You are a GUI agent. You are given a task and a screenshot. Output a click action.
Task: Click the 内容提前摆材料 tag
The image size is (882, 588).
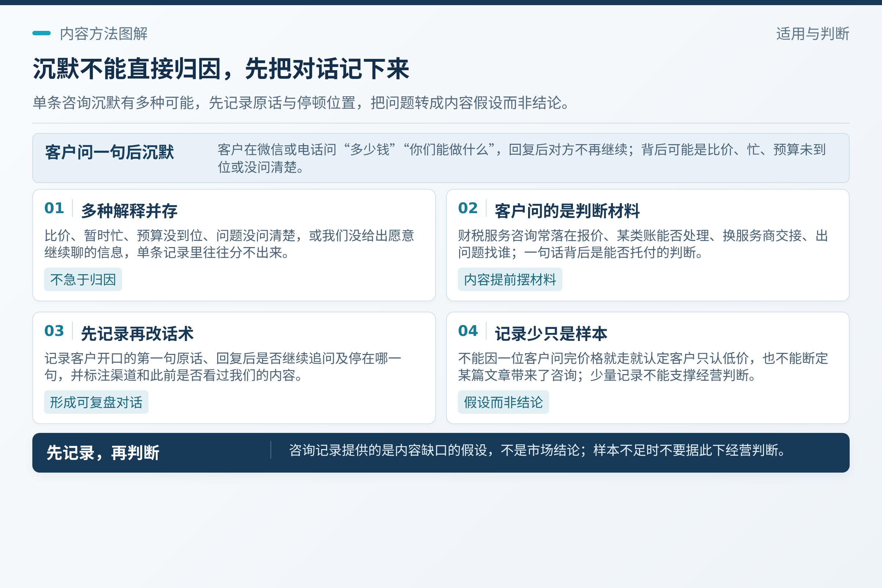point(510,279)
